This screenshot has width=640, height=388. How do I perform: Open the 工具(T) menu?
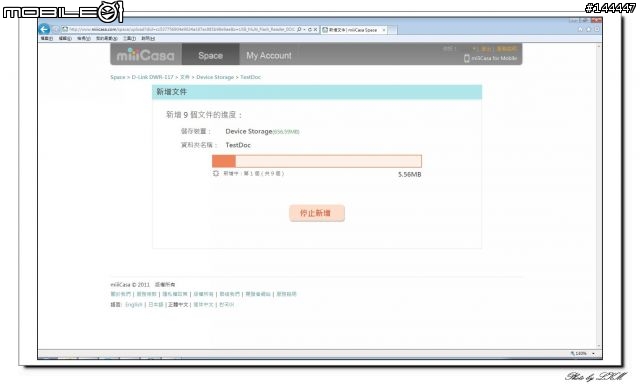point(129,38)
